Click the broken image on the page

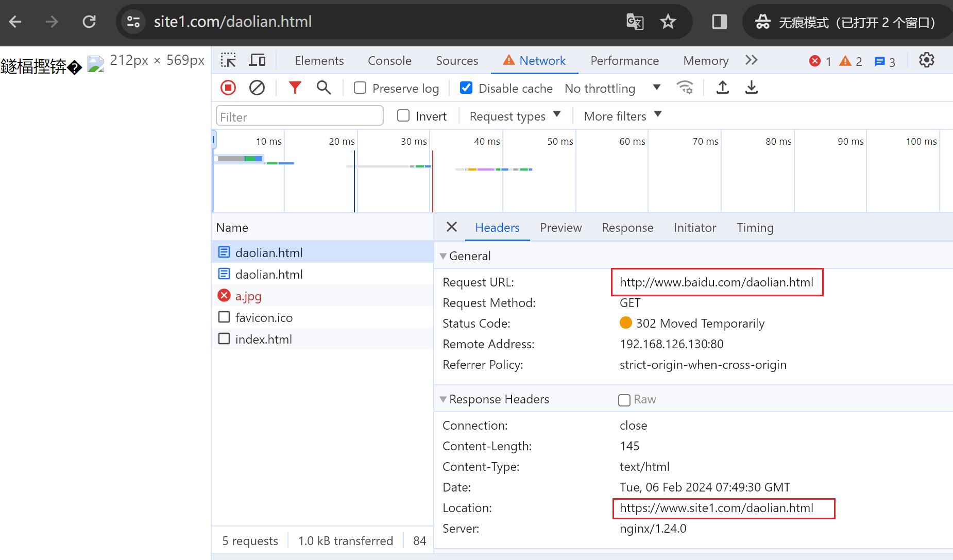tap(96, 64)
